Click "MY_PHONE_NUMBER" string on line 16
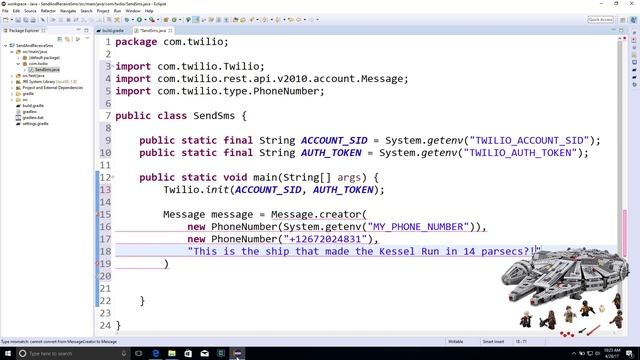The image size is (640, 360). pyautogui.click(x=418, y=227)
